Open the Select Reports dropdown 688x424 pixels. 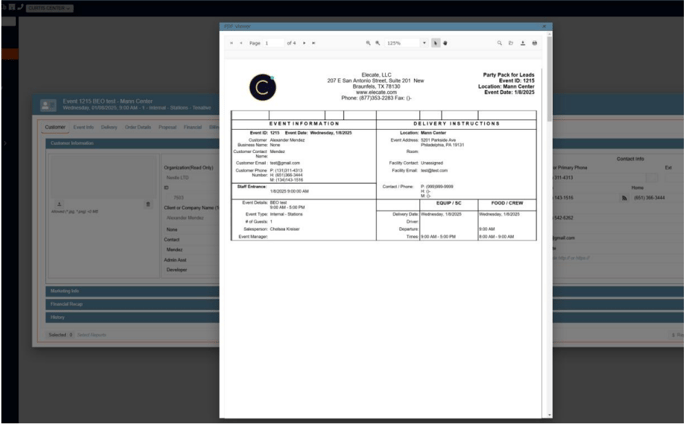point(92,335)
